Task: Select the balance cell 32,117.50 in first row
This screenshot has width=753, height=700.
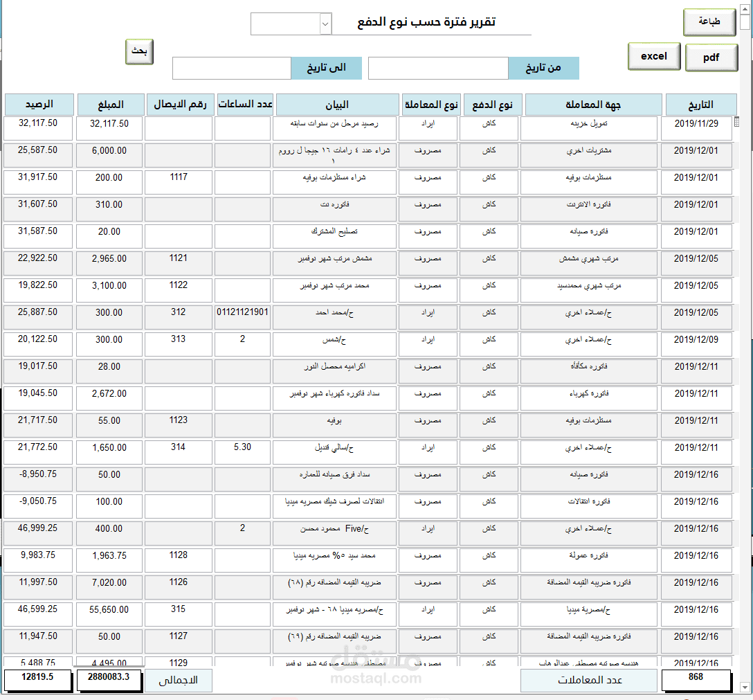Action: (x=38, y=128)
